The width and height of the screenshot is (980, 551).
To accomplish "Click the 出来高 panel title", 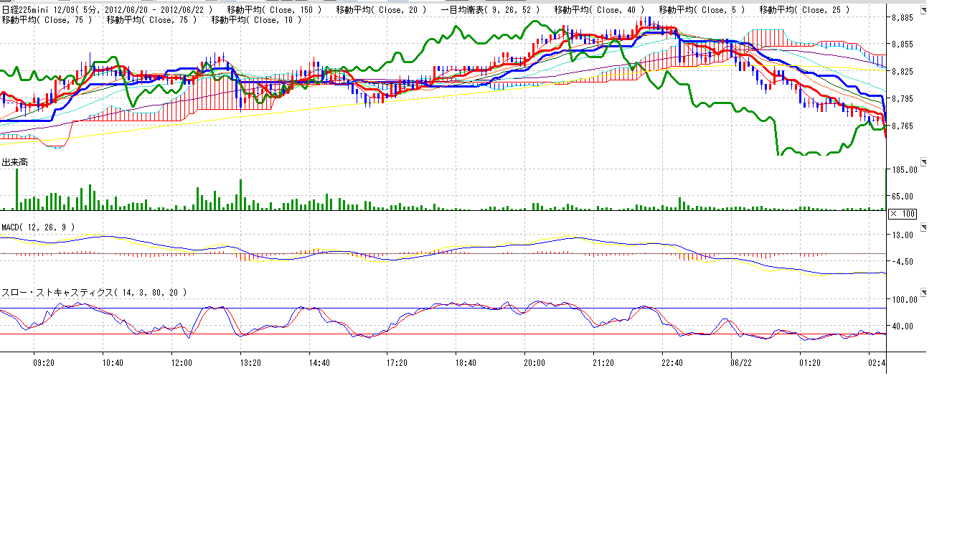I will (14, 163).
